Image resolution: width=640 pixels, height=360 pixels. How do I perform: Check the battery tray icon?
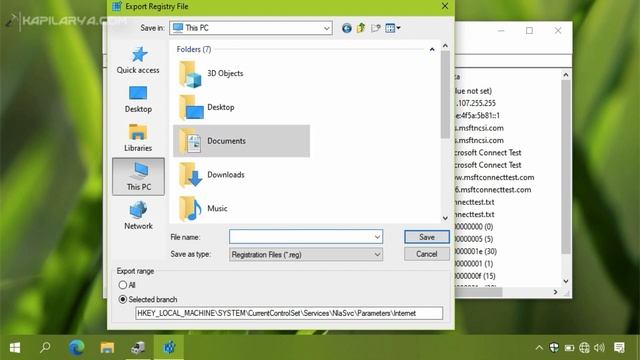tap(569, 348)
